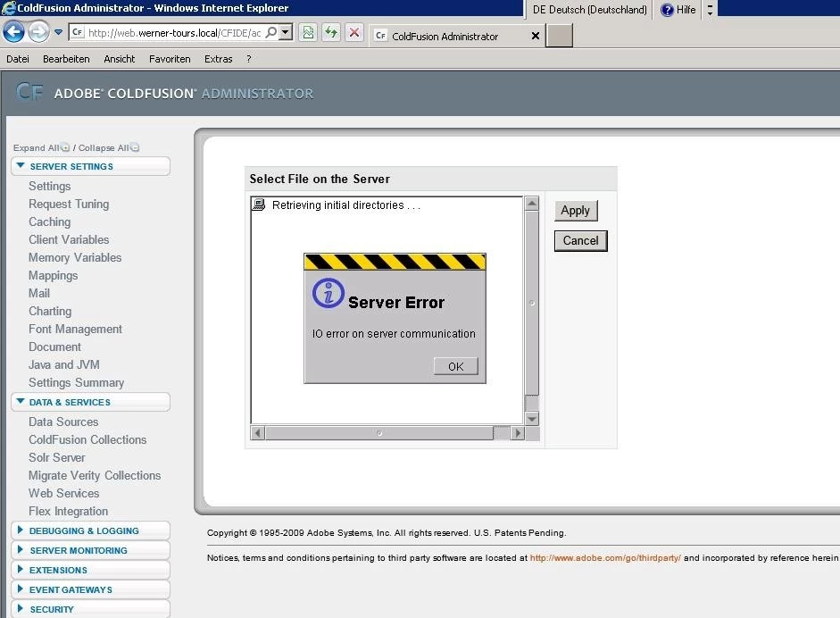Expand the Event Gateways section
The width and height of the screenshot is (840, 618).
pos(90,589)
